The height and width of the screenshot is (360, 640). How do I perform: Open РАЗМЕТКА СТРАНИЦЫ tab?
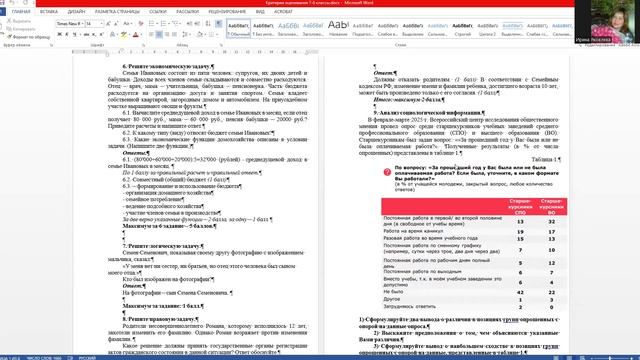[x=117, y=11]
